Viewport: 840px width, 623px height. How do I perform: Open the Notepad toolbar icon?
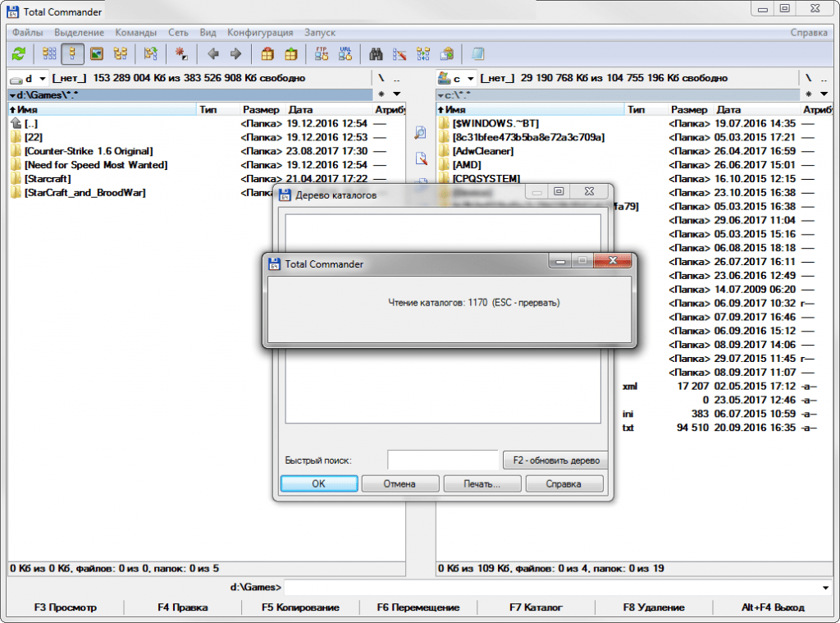[478, 53]
